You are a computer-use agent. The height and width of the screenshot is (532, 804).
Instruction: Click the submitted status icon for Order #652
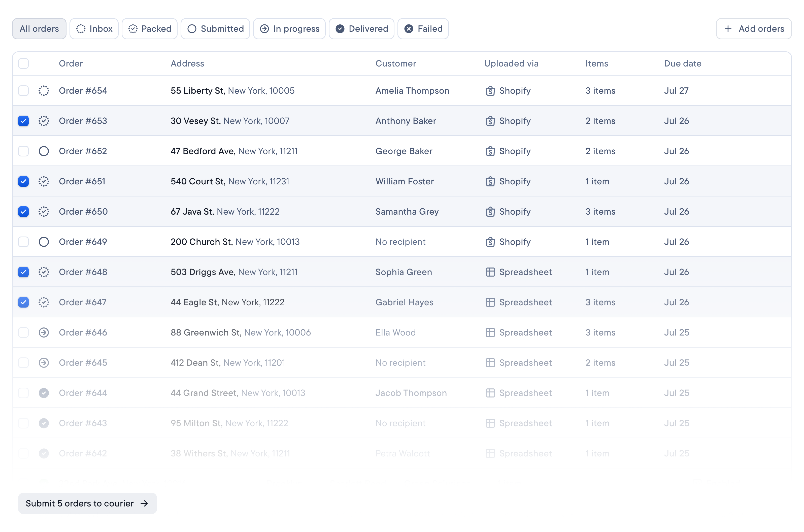coord(44,151)
